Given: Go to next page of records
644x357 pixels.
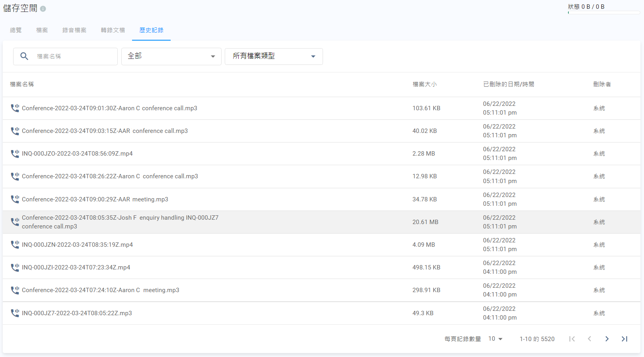Looking at the screenshot, I should click(607, 339).
